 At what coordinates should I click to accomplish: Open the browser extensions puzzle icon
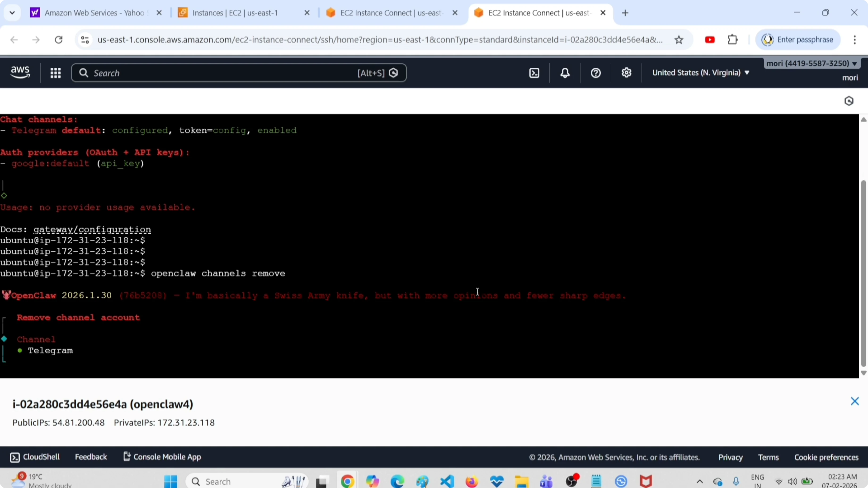coord(733,40)
